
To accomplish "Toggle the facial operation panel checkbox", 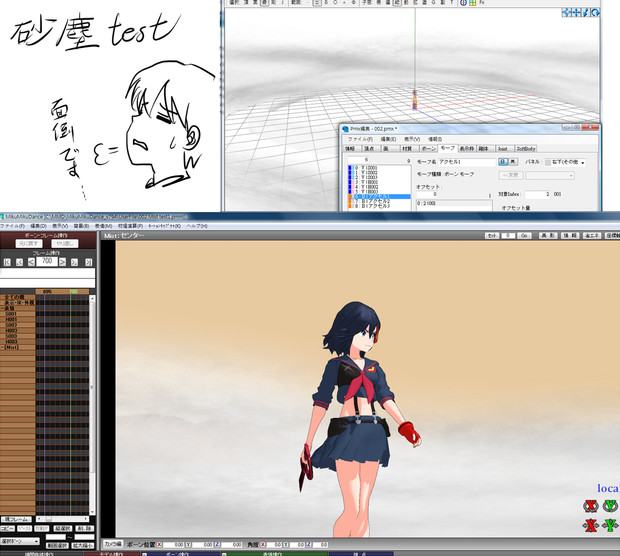I will tap(224, 554).
